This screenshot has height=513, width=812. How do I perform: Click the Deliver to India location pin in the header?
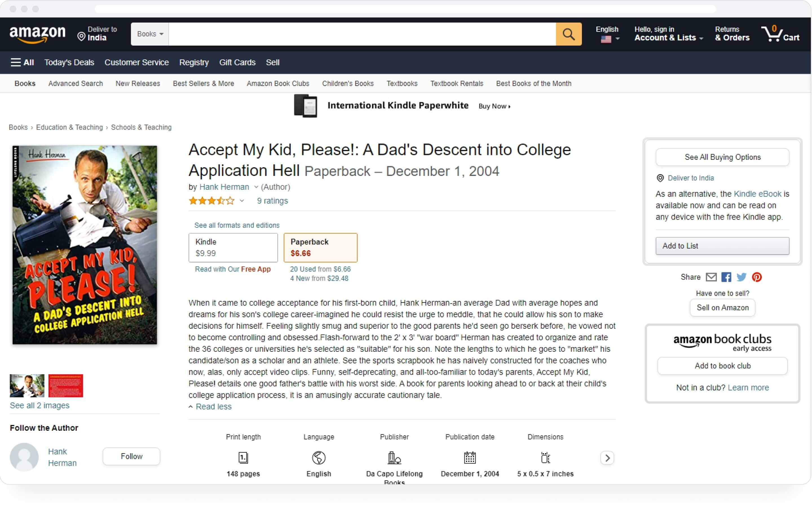(81, 36)
